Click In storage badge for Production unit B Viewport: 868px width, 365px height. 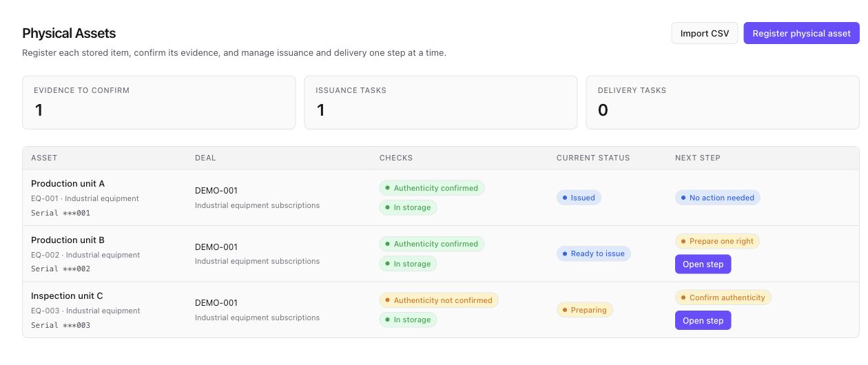[408, 264]
